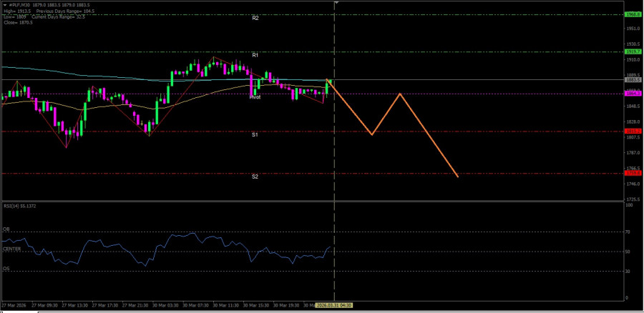The width and height of the screenshot is (644, 313).
Task: Click the small arrow beside #PLF,M30 title
Action: [x=4, y=5]
